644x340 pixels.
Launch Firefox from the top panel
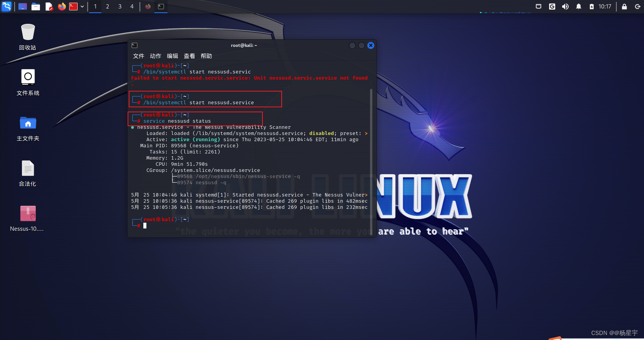(x=61, y=7)
